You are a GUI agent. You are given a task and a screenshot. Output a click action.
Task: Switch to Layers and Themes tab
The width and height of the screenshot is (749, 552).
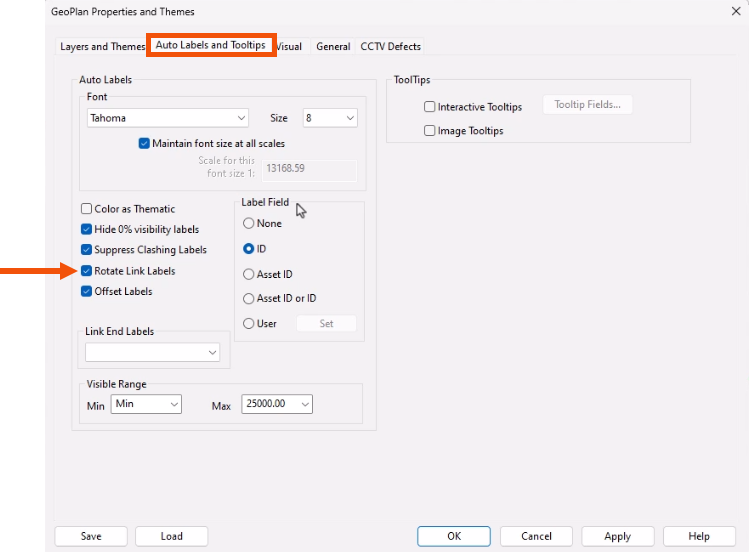tap(102, 47)
